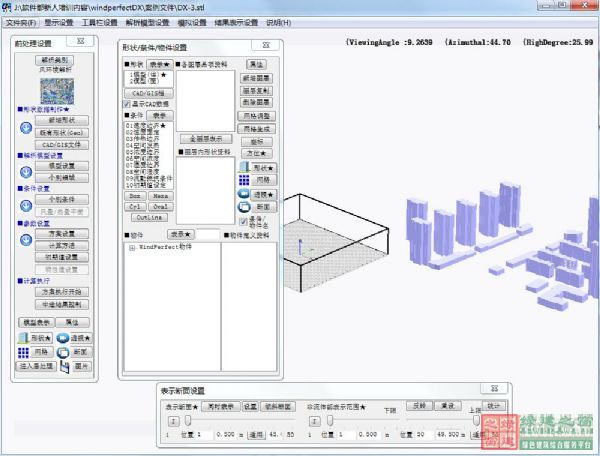Open the 文件夹(F) menu
This screenshot has height=456, width=600.
pos(20,22)
